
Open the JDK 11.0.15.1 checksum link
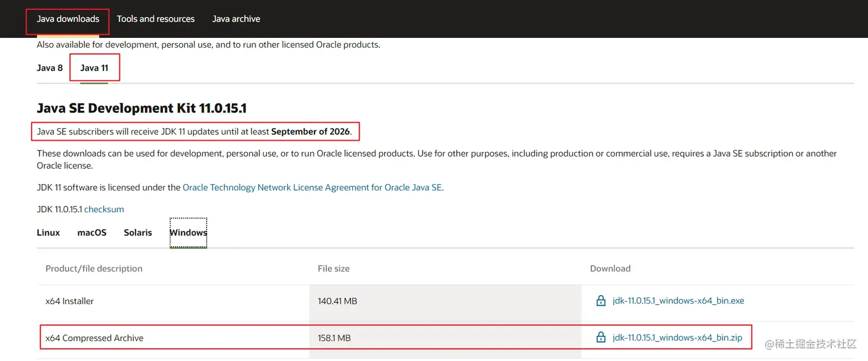pyautogui.click(x=104, y=209)
